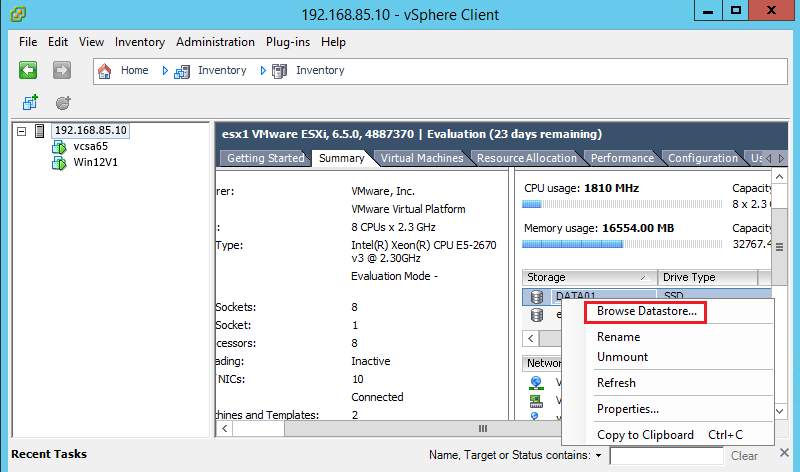Click the Storage column sort arrow
The width and height of the screenshot is (800, 472).
(x=644, y=278)
